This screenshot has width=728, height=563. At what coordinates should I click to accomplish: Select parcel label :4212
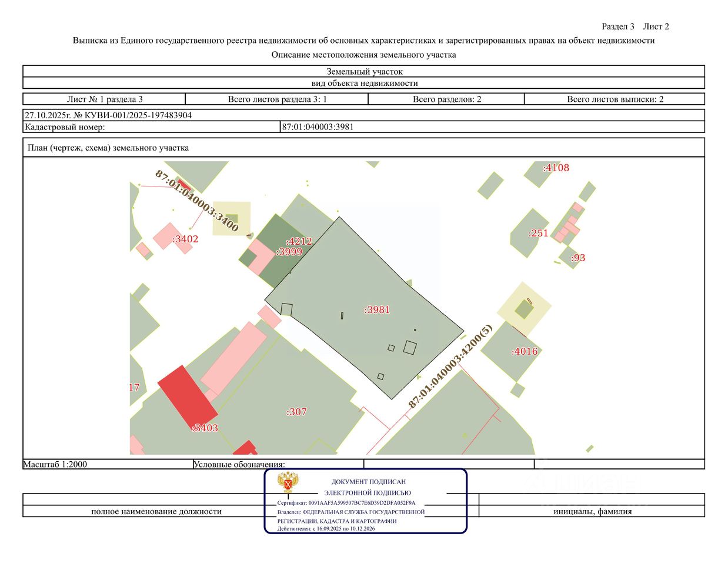tap(299, 241)
